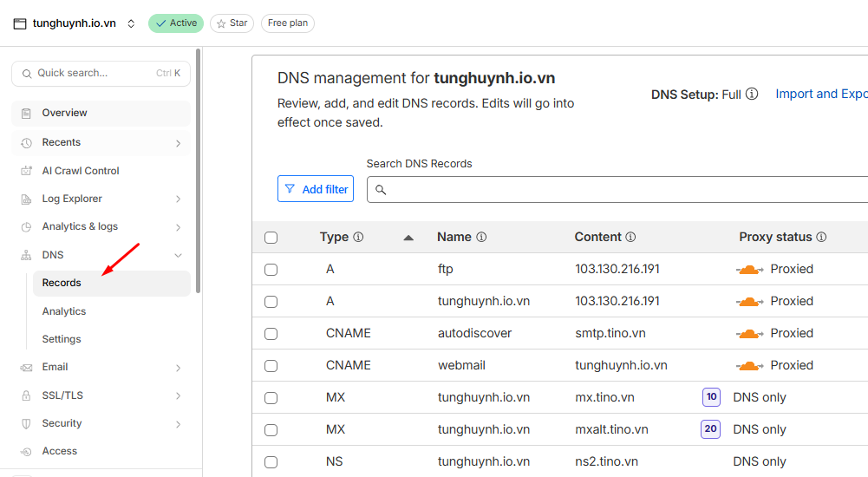Click the ns2.tino.vn content cell
Image resolution: width=868 pixels, height=477 pixels.
pos(606,461)
